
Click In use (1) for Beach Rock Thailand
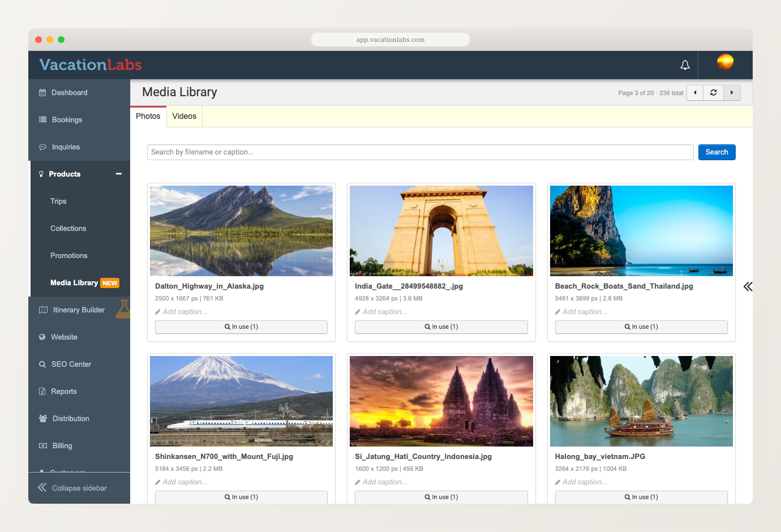click(641, 327)
